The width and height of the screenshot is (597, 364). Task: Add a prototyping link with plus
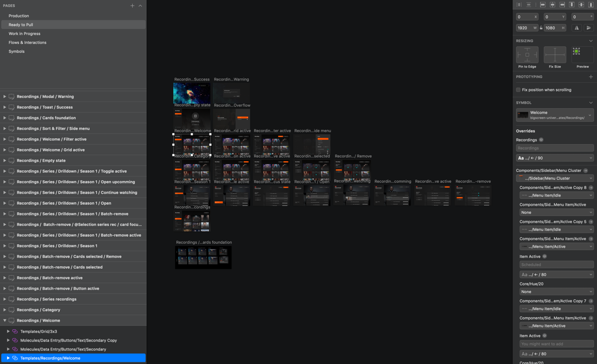(591, 77)
